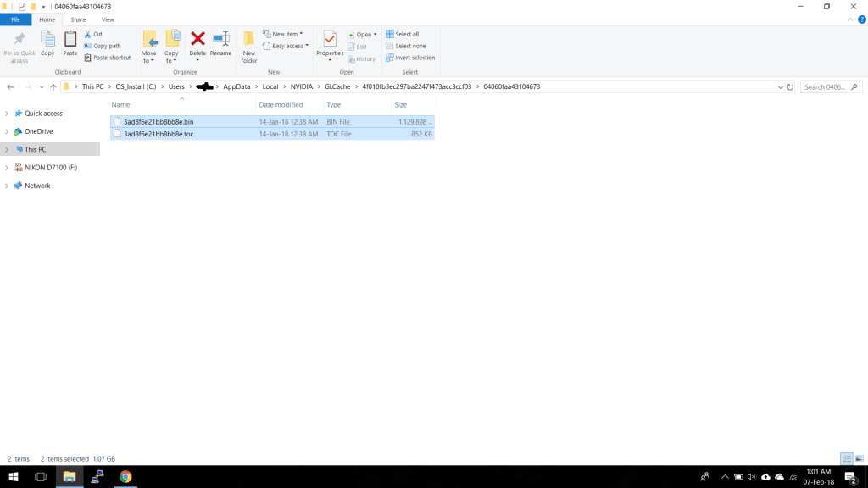The height and width of the screenshot is (488, 868).
Task: Switch to the View ribbon tab
Action: 108,19
